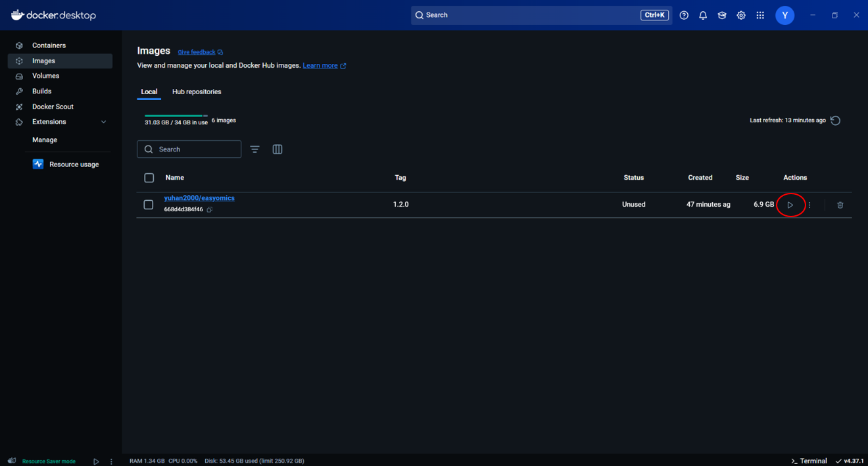Select the yuhan2000/easyomics row checkbox

coord(149,205)
